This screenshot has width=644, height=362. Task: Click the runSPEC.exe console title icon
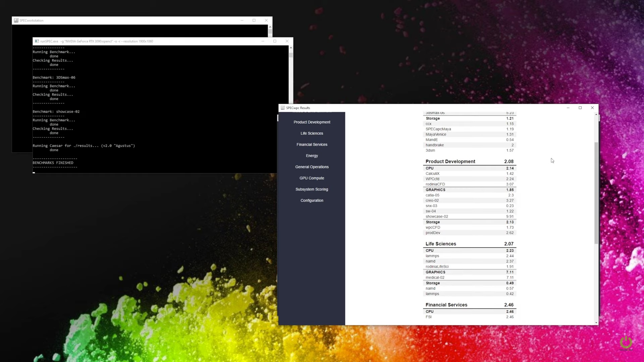click(37, 41)
